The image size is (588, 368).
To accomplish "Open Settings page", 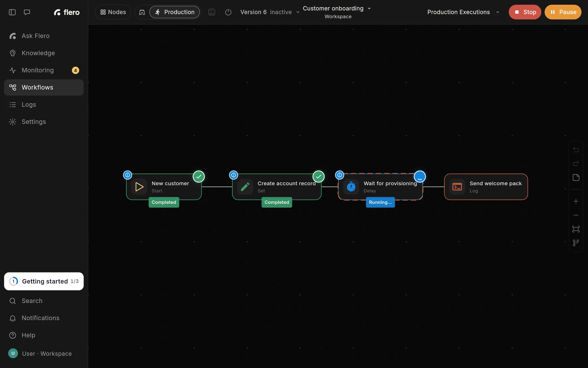I will [x=44, y=122].
